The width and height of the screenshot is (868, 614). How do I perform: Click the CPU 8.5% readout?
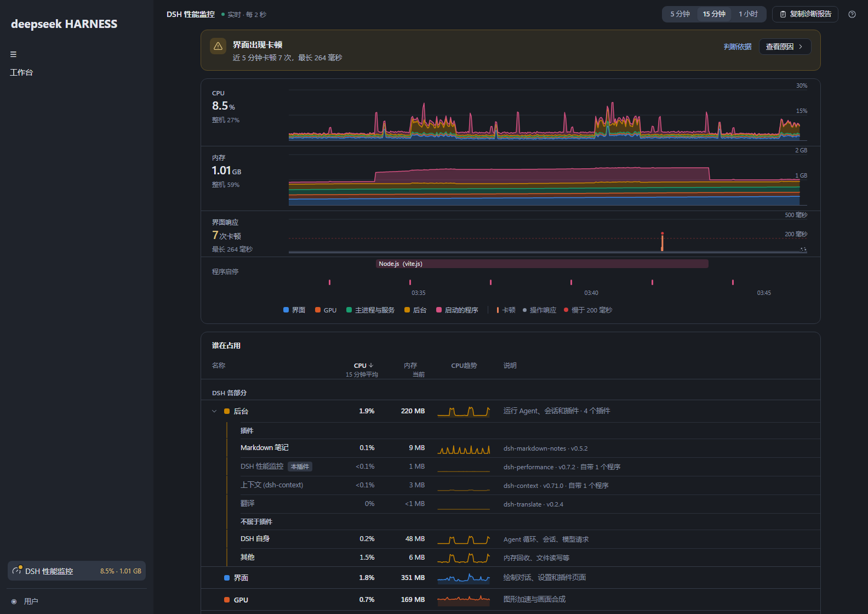[224, 106]
